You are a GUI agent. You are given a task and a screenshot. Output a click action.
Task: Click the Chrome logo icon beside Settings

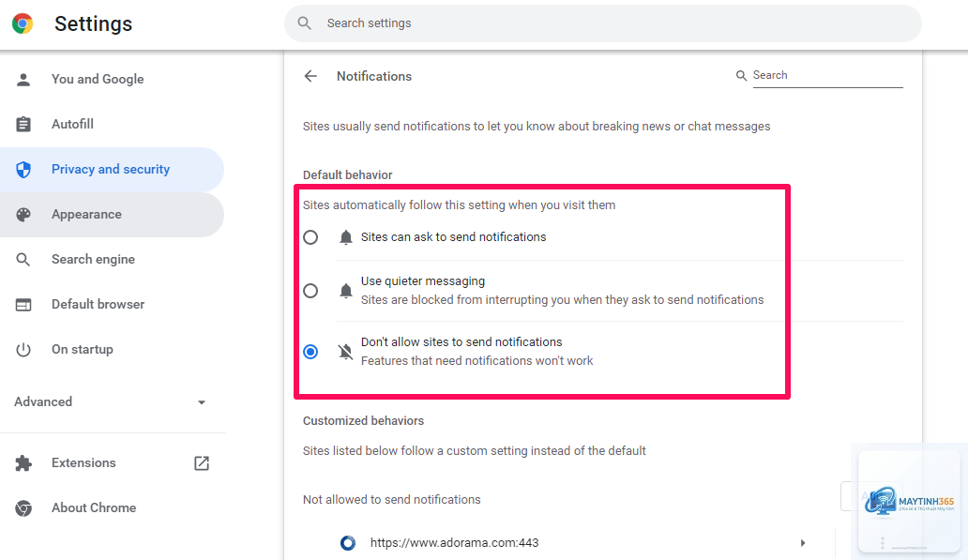click(x=23, y=23)
